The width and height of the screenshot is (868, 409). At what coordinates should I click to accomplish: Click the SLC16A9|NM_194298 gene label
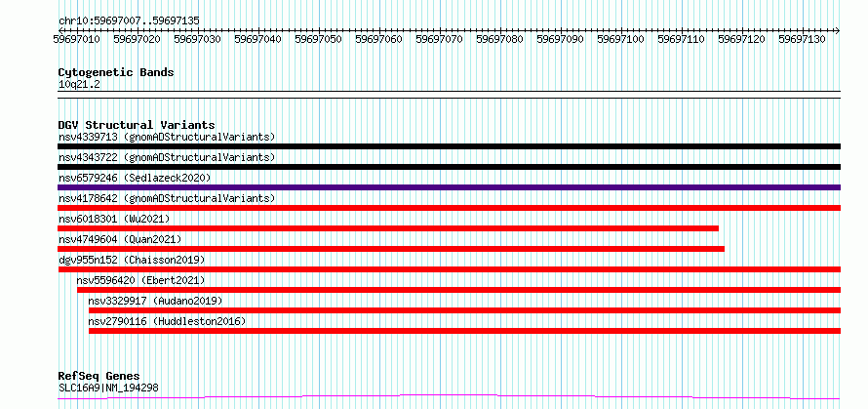108,388
